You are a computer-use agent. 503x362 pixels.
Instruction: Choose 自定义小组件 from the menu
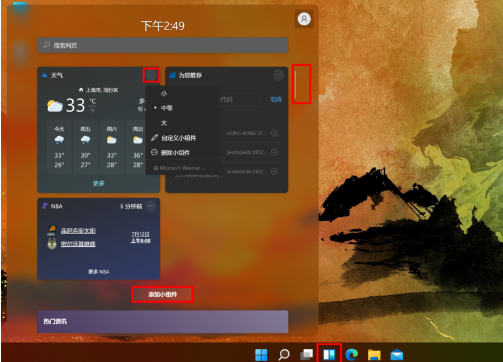coord(183,138)
